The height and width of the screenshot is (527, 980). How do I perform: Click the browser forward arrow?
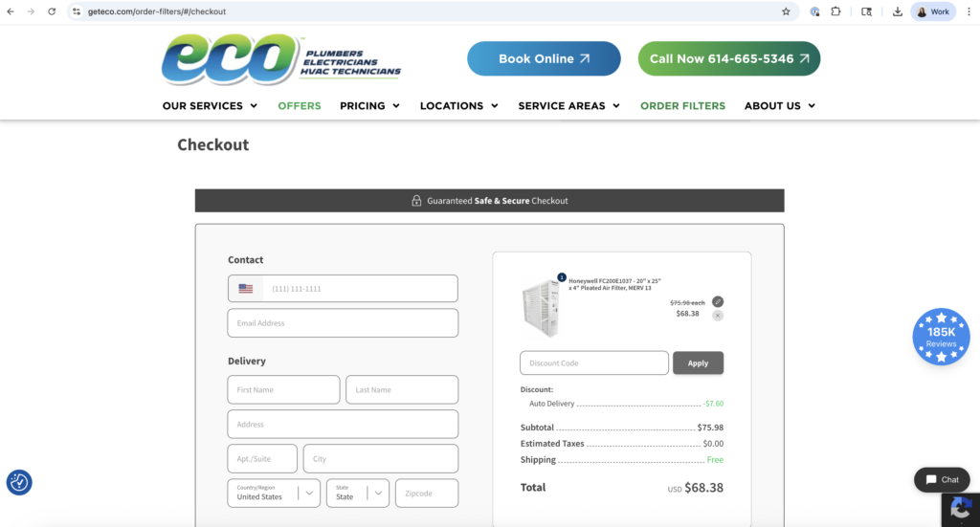click(x=31, y=11)
